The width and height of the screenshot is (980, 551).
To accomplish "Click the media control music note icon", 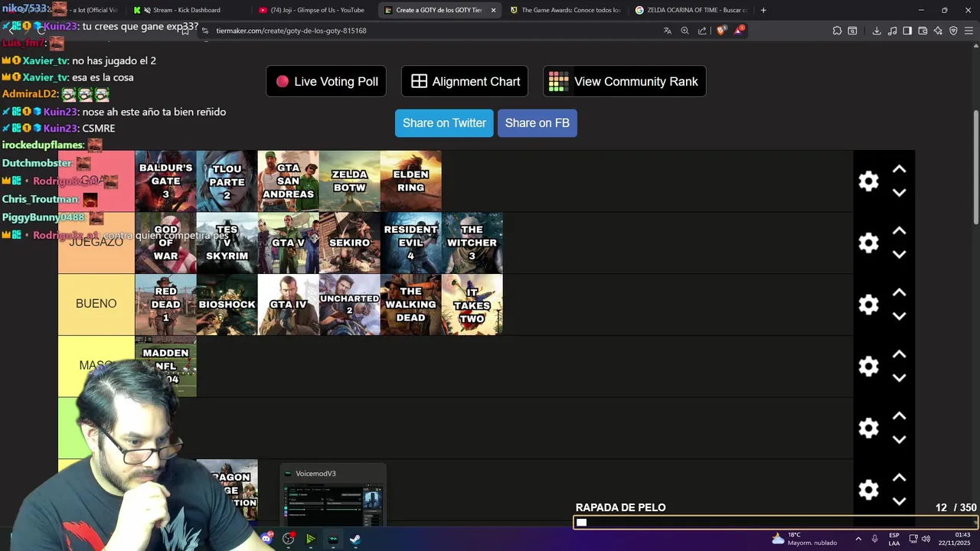I will pos(892,31).
